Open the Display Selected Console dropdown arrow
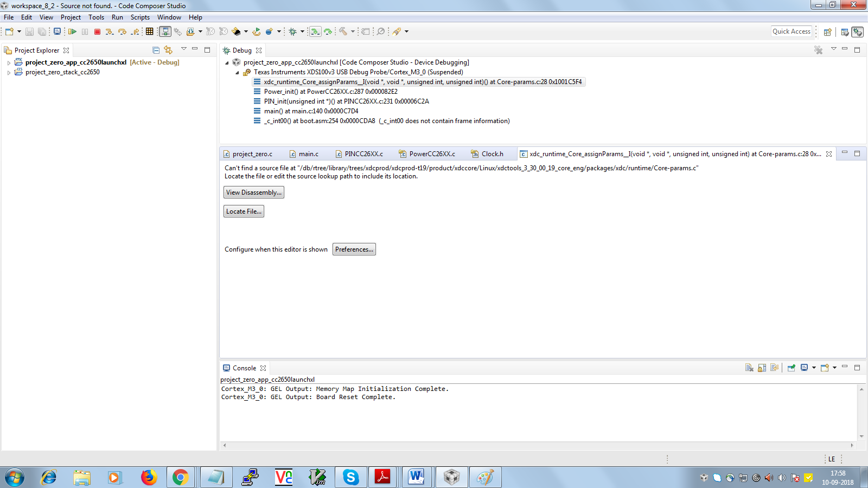 click(x=814, y=368)
